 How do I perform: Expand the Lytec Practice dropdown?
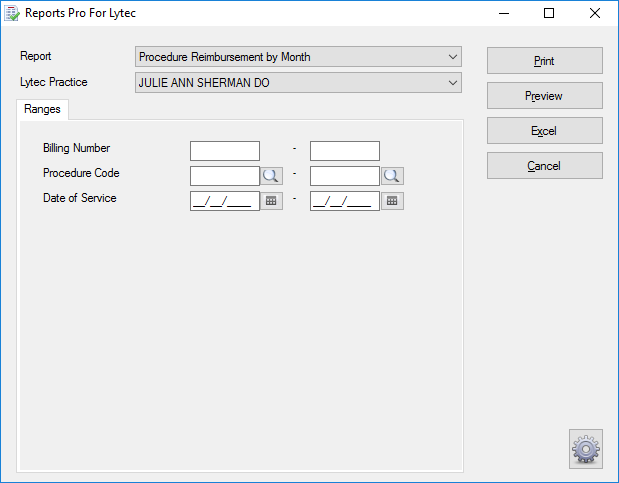coord(453,83)
